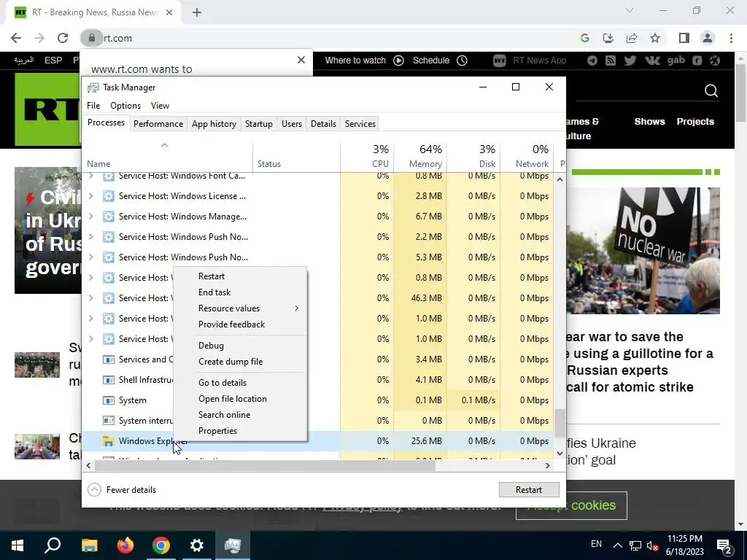Choose Search online in context menu

241,414
